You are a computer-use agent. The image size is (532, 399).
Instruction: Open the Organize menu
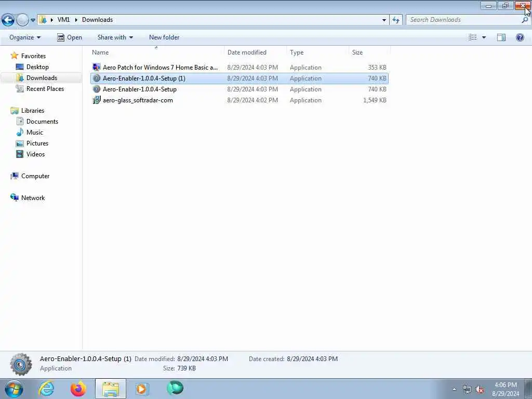pyautogui.click(x=25, y=37)
